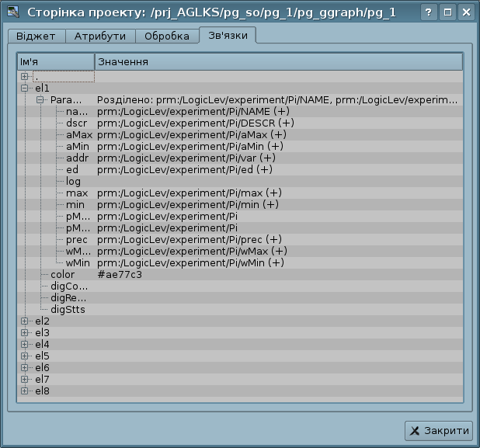Select the addr row with Pi/var value
Image resolution: width=480 pixels, height=448 pixels.
77,158
